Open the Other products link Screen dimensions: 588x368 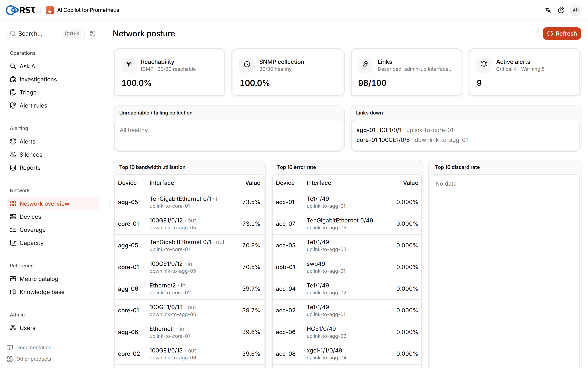coord(29,359)
